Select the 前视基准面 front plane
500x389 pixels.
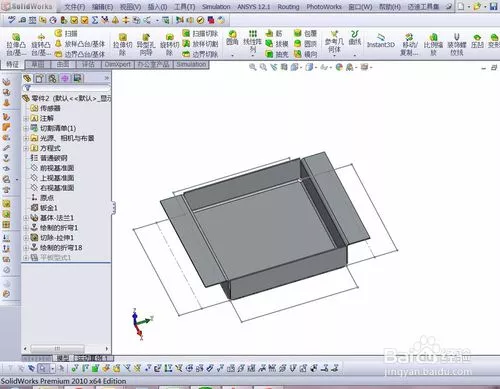coord(52,168)
